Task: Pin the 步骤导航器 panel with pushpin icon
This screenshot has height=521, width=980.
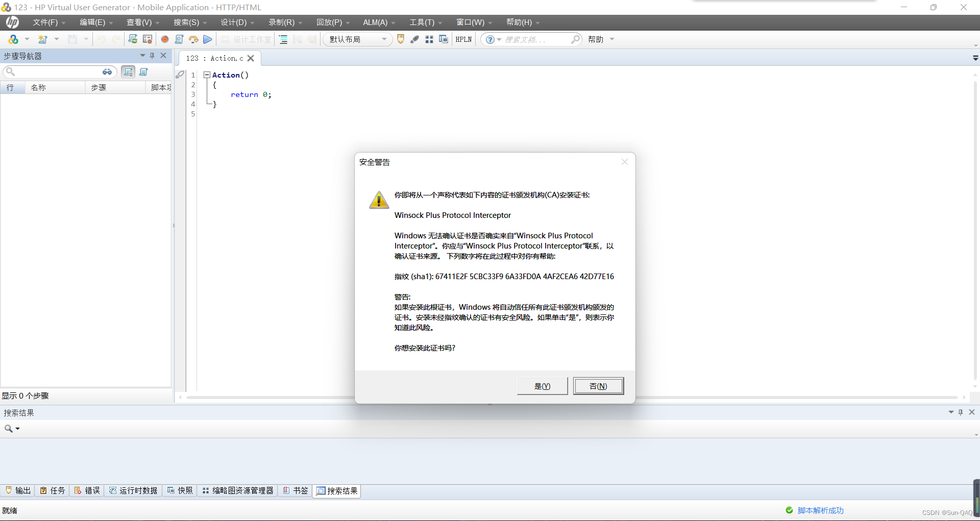Action: [152, 56]
